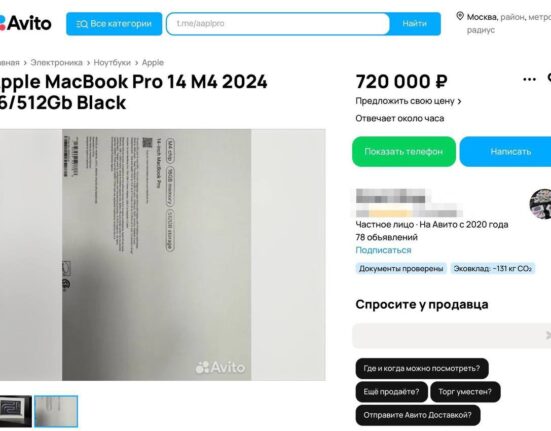Viewport: 551px width, 431px height.
Task: Expand Предложить свою цену chevron
Action: (x=459, y=102)
